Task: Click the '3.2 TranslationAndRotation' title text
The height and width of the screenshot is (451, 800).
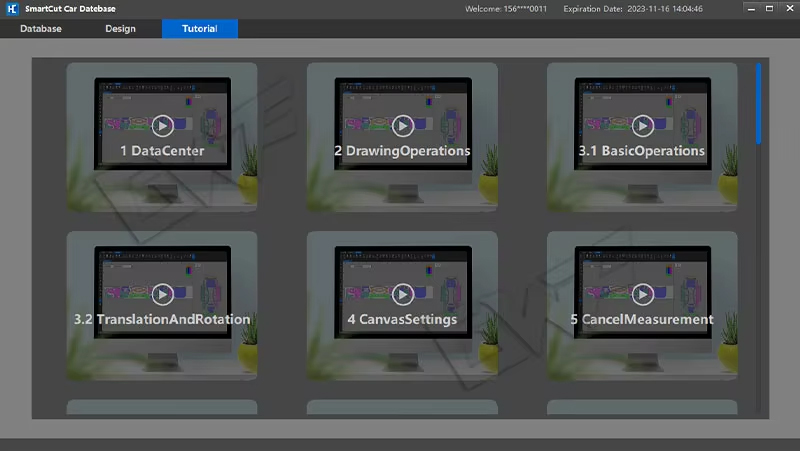Action: click(x=162, y=319)
